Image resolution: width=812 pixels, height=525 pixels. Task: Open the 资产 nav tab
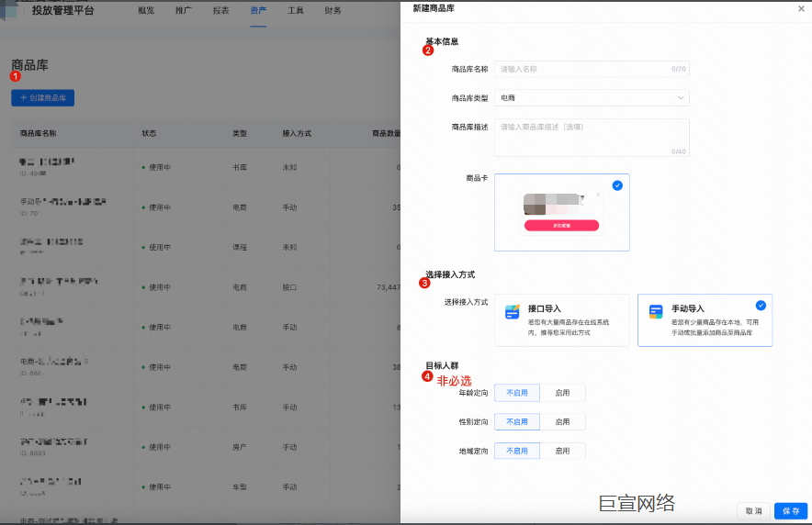pos(258,10)
